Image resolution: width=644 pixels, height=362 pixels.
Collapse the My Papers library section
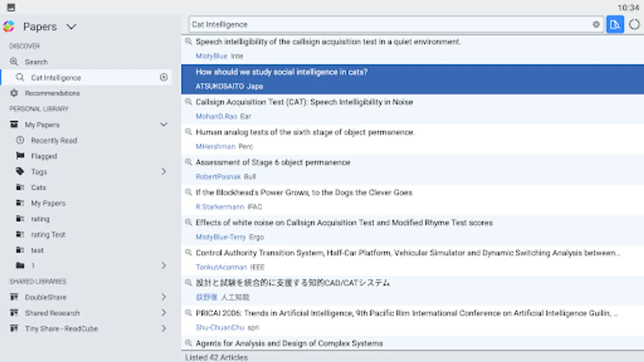[163, 124]
